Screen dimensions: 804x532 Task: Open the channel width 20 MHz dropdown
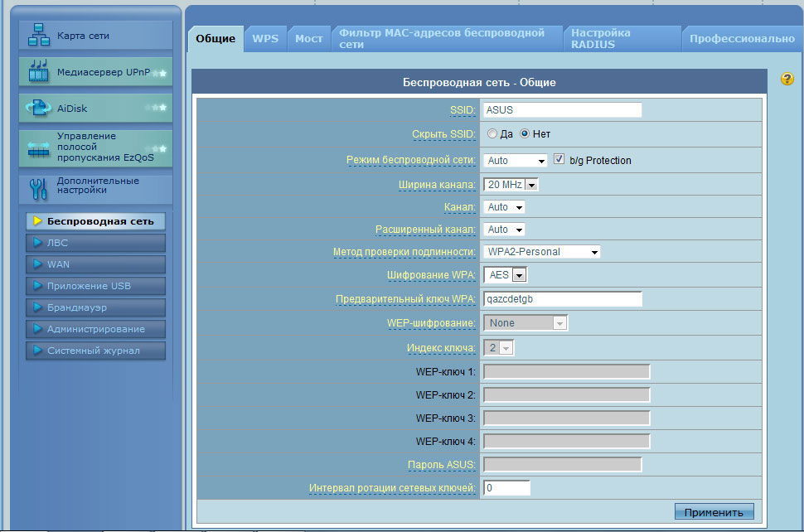pyautogui.click(x=511, y=185)
